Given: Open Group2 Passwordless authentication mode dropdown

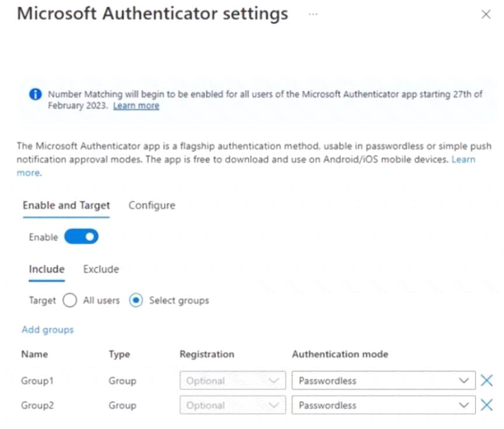Looking at the screenshot, I should (384, 405).
